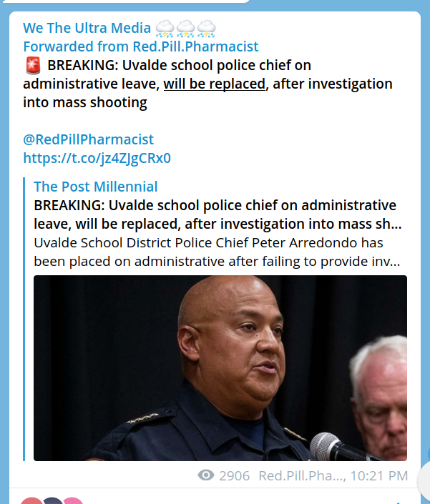Open the t.co/jz4ZJgCRx0 link

pyautogui.click(x=97, y=158)
